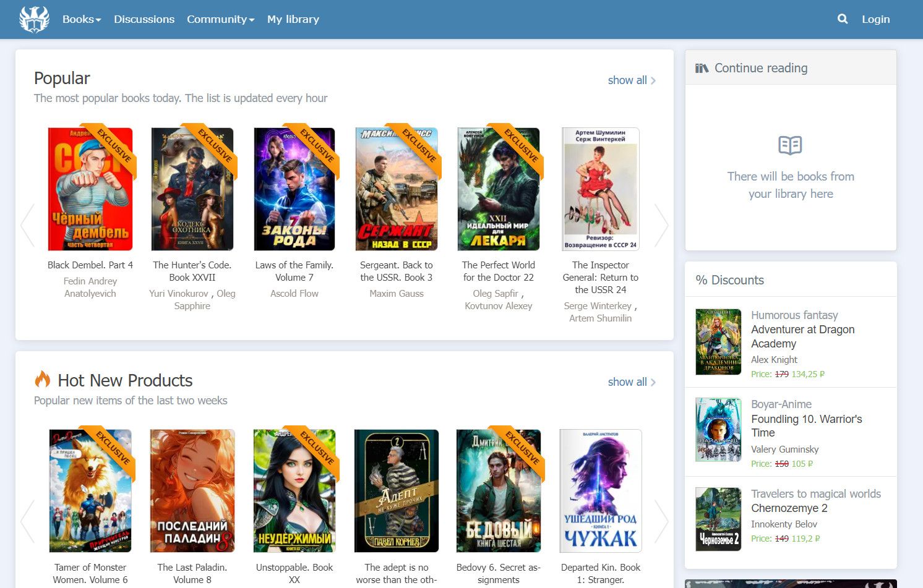Open author Maxim Gauss

point(397,294)
